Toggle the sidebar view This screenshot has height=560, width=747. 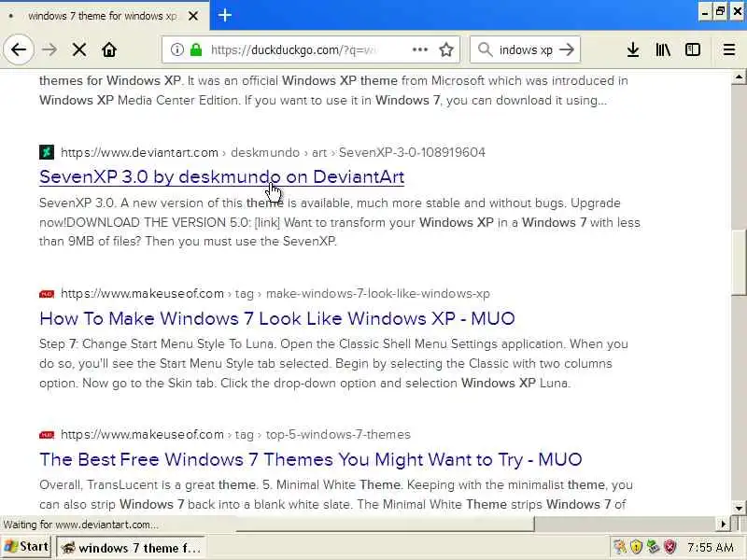tap(692, 49)
